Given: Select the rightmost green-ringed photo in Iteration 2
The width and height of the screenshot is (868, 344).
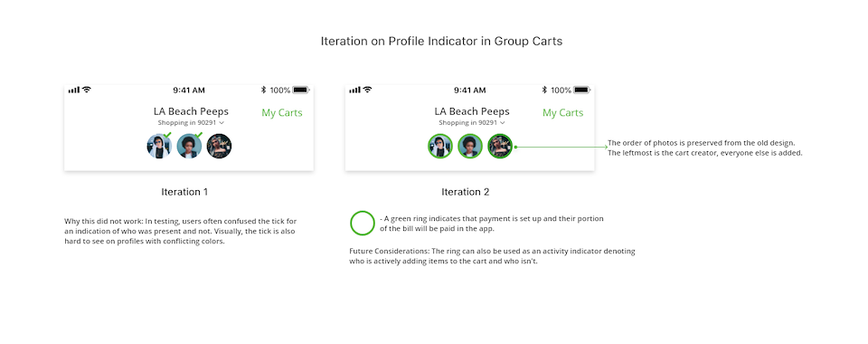Looking at the screenshot, I should (x=500, y=147).
